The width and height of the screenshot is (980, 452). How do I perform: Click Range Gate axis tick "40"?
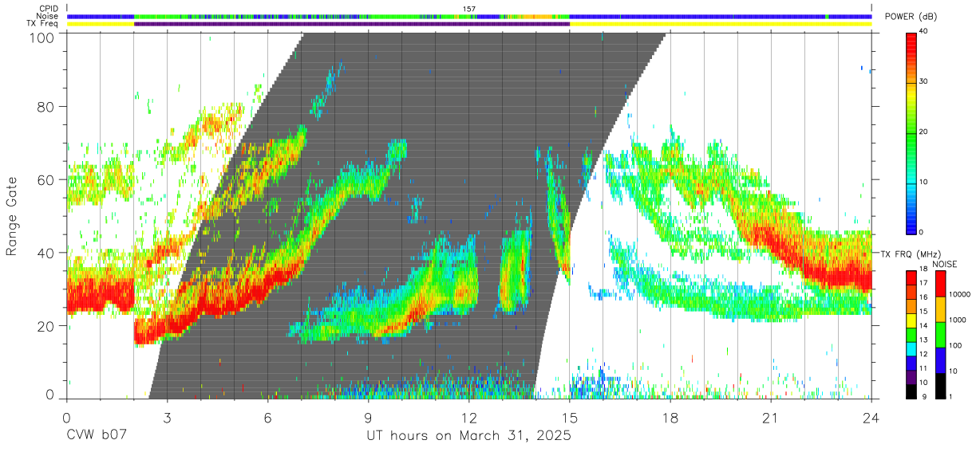[x=46, y=253]
